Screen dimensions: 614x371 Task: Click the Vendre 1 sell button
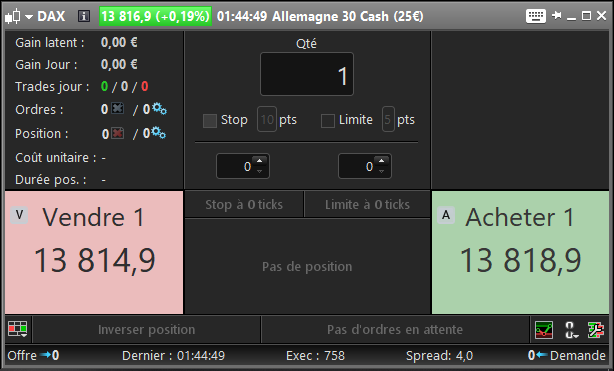(94, 252)
